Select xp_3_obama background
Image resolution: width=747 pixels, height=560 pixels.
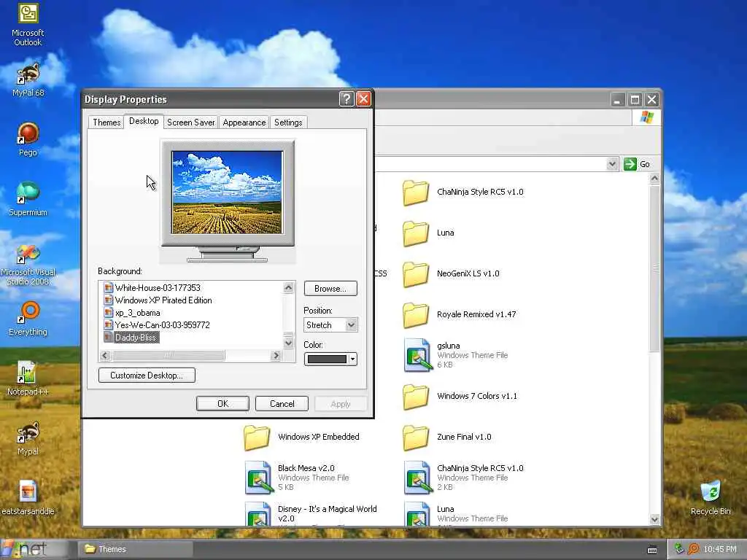pyautogui.click(x=137, y=313)
